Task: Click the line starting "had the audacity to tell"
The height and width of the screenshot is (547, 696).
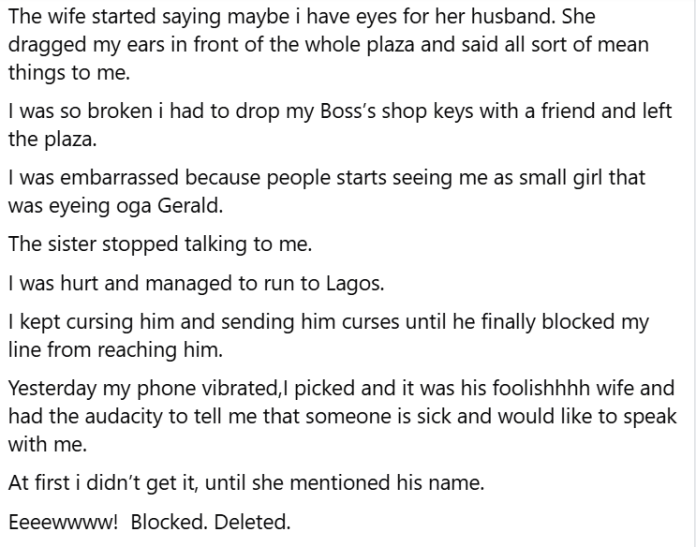Action: pyautogui.click(x=342, y=416)
